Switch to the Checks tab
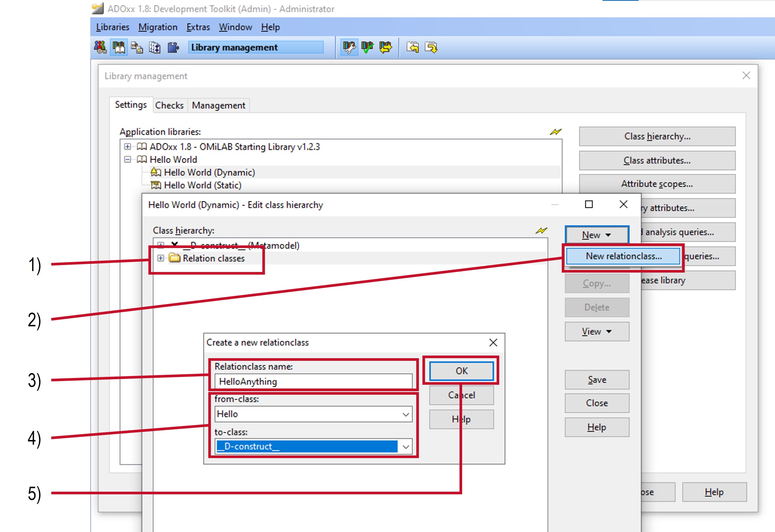775x532 pixels. click(169, 105)
